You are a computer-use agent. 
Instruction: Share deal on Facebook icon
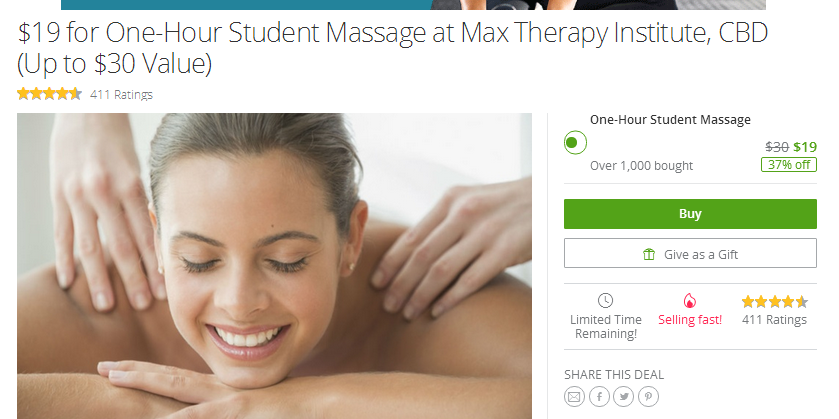pos(599,397)
